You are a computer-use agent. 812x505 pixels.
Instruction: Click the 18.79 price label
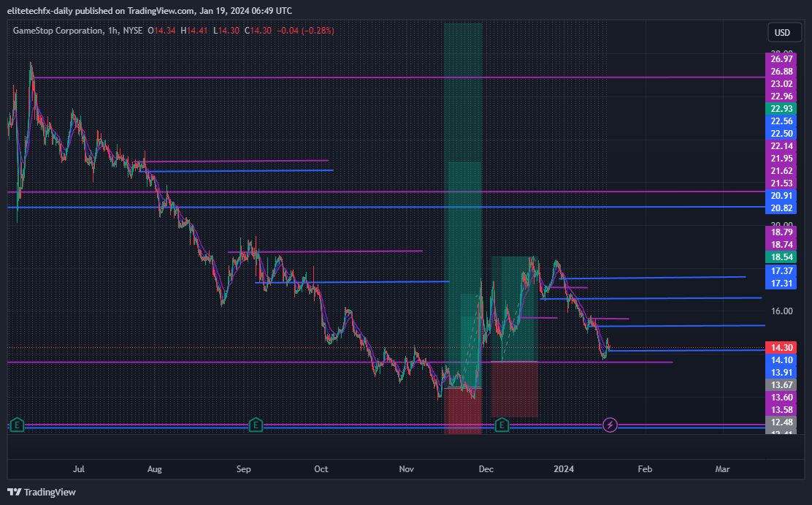coord(781,232)
